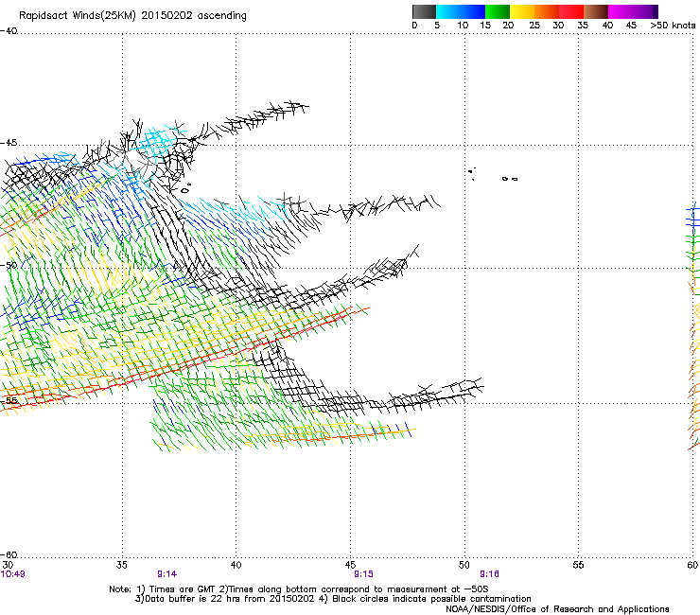The height and width of the screenshot is (615, 700).
Task: Click the purple '9:14' swath time
Action: [x=167, y=574]
